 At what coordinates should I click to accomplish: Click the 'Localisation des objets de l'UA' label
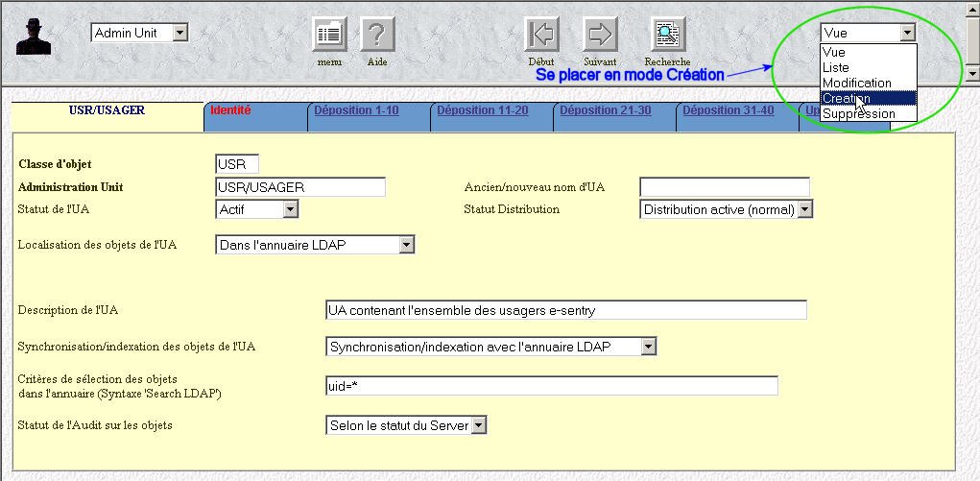(98, 245)
